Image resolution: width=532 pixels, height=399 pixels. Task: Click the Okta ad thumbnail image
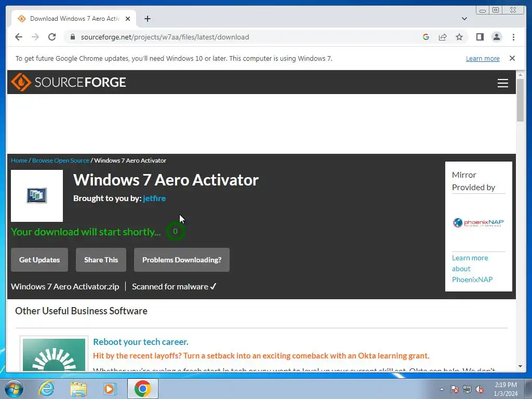(x=54, y=354)
